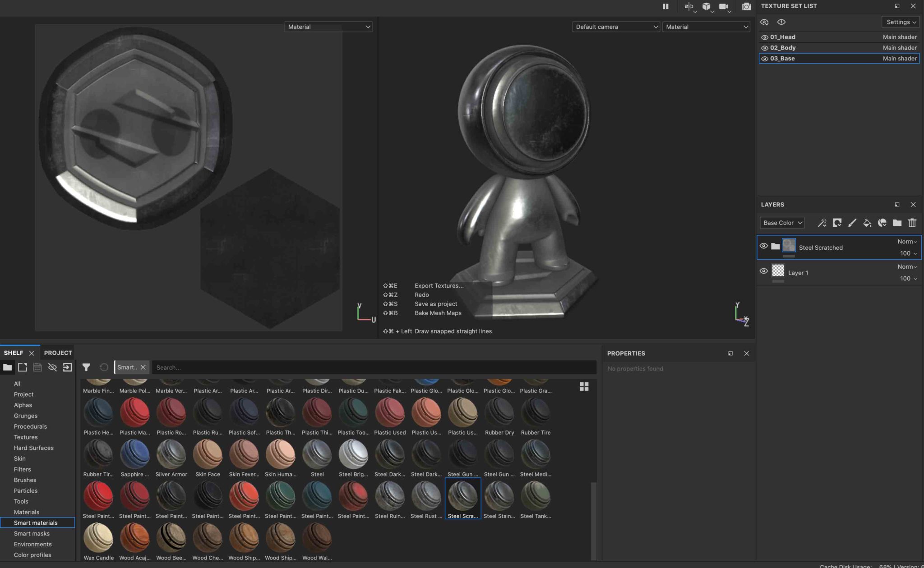Add a new effect in the Layers panel

(822, 223)
